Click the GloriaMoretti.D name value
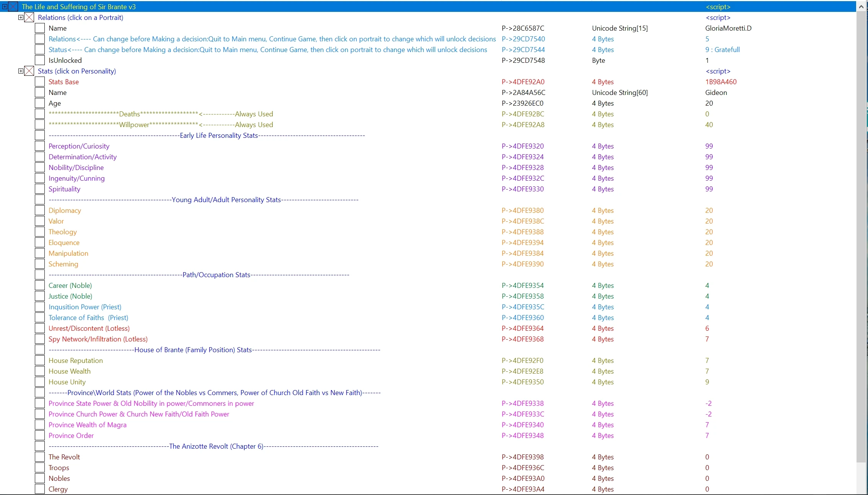The height and width of the screenshot is (495, 868). (728, 28)
